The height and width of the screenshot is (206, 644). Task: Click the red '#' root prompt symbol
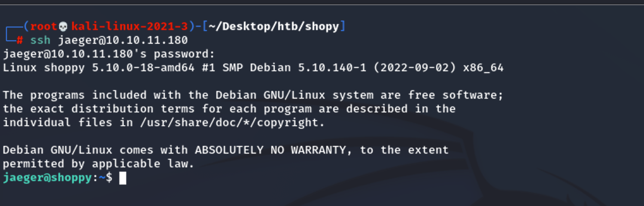coord(20,40)
